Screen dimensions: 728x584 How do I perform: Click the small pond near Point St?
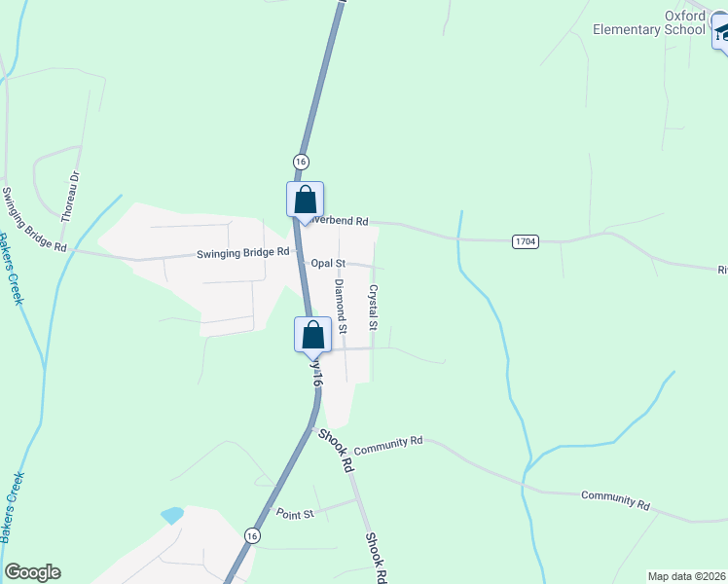click(172, 515)
